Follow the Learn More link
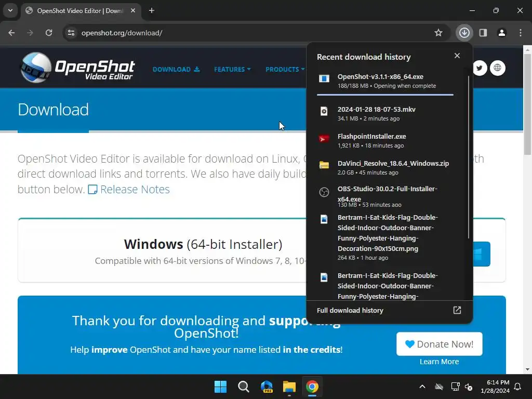 (439, 362)
